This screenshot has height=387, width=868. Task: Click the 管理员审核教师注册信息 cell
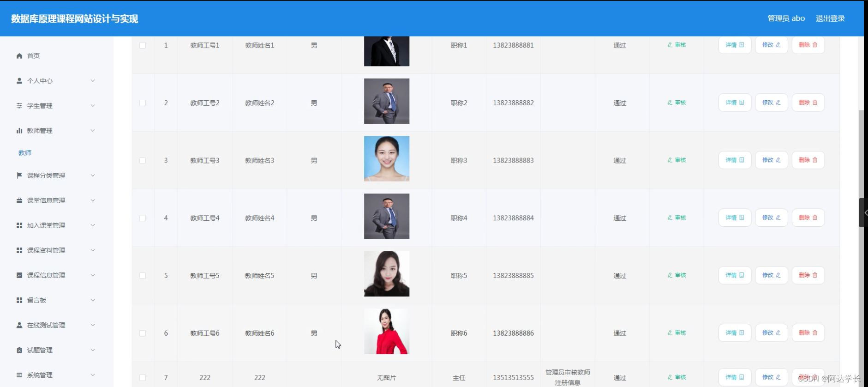coord(568,377)
